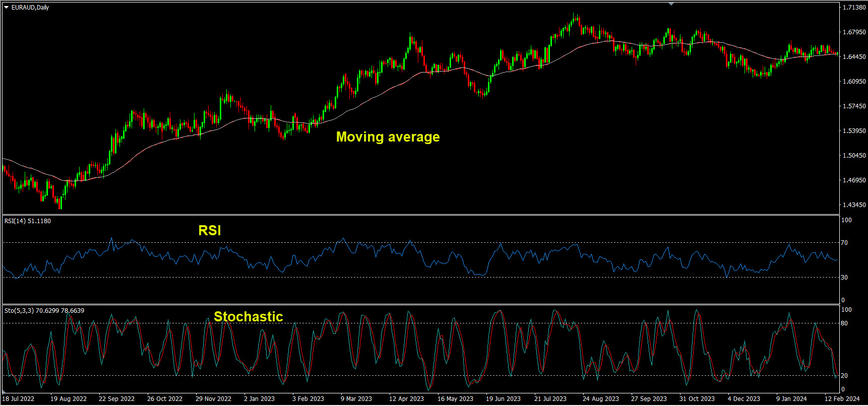
Task: Click the RSI 70 overbought level label
Action: (844, 243)
